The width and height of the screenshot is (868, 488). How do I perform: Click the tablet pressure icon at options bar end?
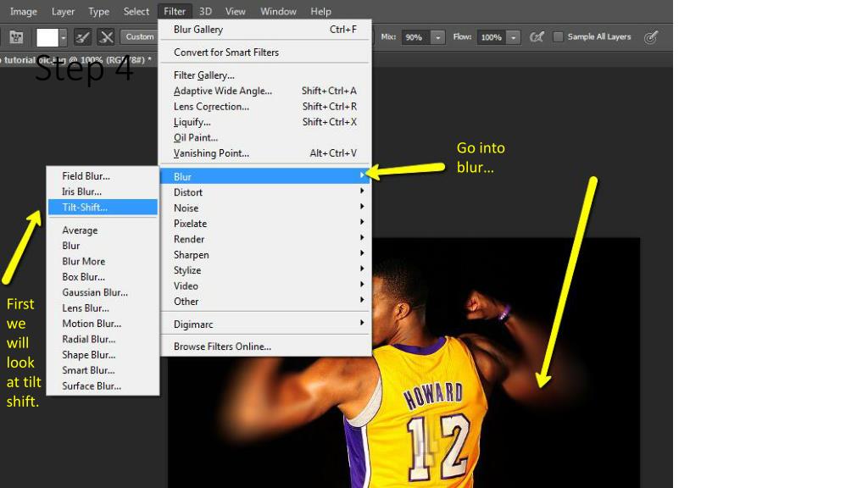pos(651,37)
